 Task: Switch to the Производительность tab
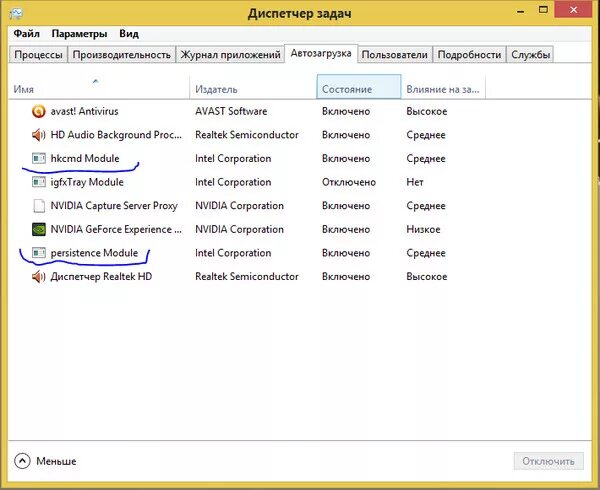[122, 55]
